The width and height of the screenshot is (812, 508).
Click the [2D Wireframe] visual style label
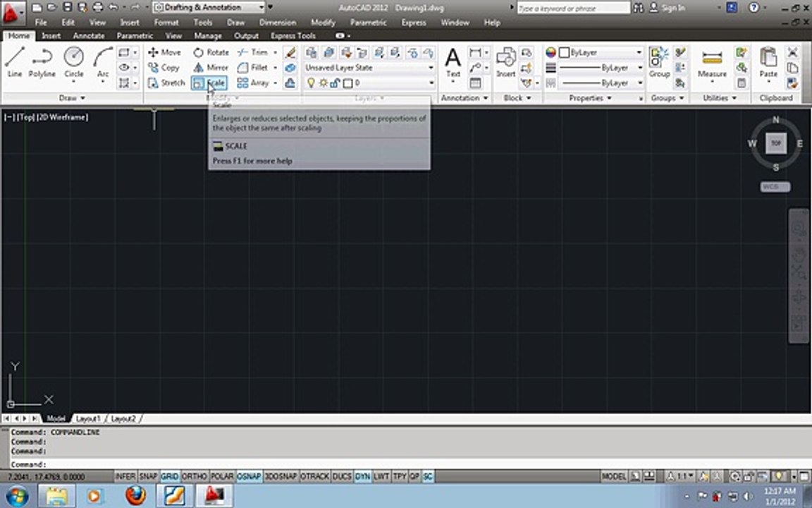[x=63, y=118]
